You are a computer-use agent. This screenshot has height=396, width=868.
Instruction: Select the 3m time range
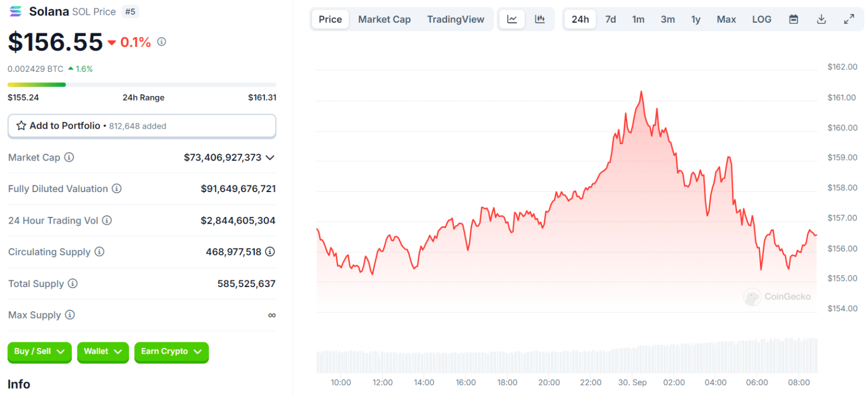[668, 19]
